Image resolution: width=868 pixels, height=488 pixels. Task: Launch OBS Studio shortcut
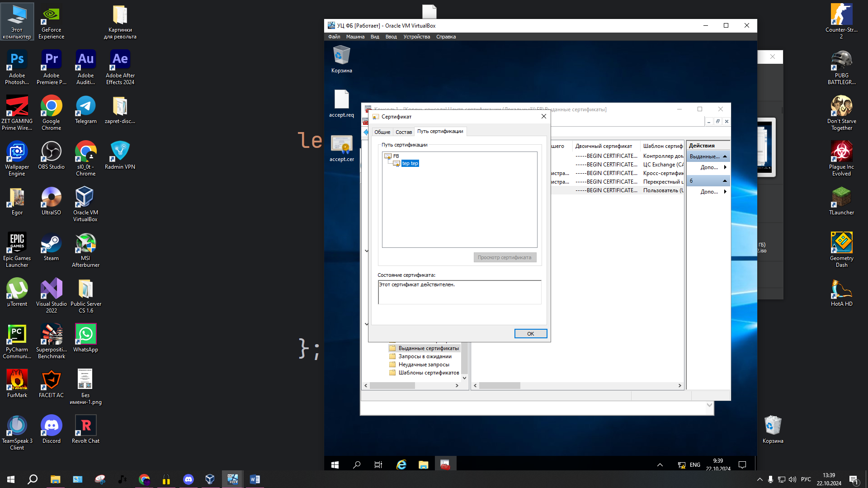(51, 155)
